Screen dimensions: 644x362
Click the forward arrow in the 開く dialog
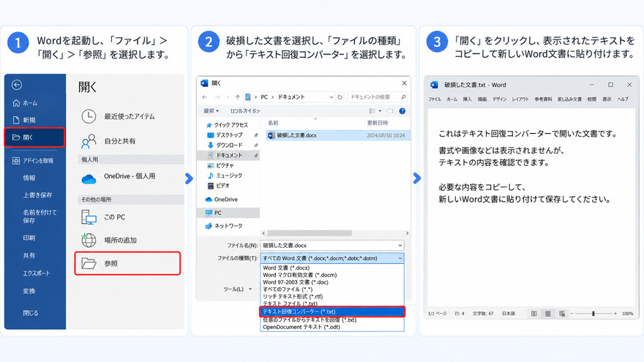click(x=217, y=97)
